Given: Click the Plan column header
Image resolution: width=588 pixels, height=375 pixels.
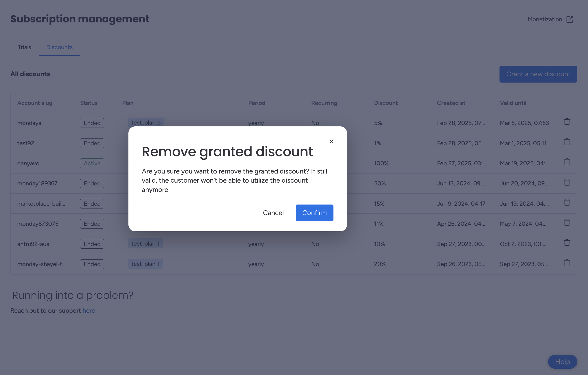Looking at the screenshot, I should [x=128, y=103].
